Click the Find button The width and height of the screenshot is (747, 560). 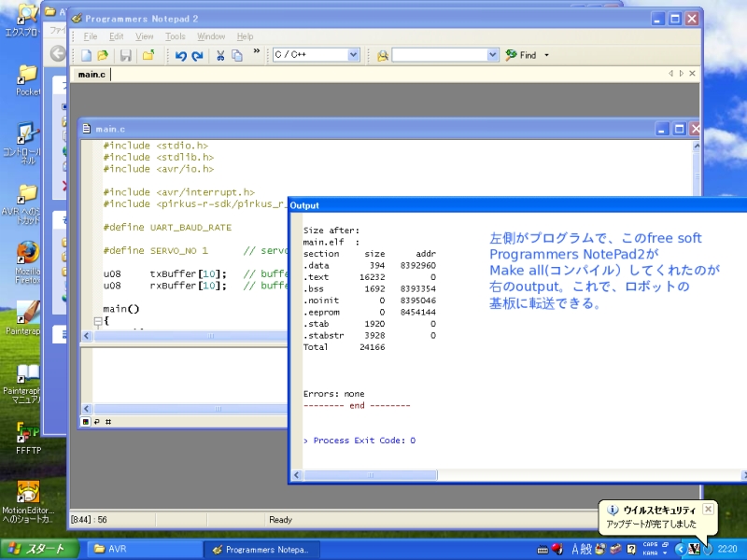(x=521, y=55)
